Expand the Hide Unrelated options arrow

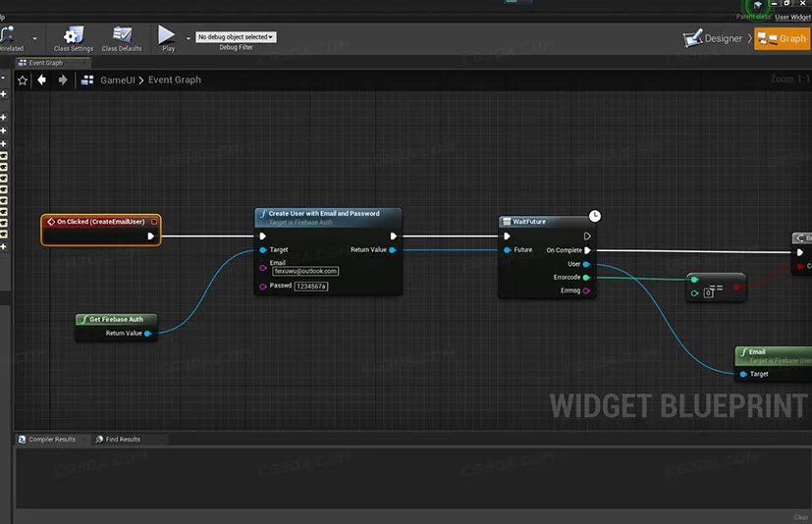click(x=34, y=39)
